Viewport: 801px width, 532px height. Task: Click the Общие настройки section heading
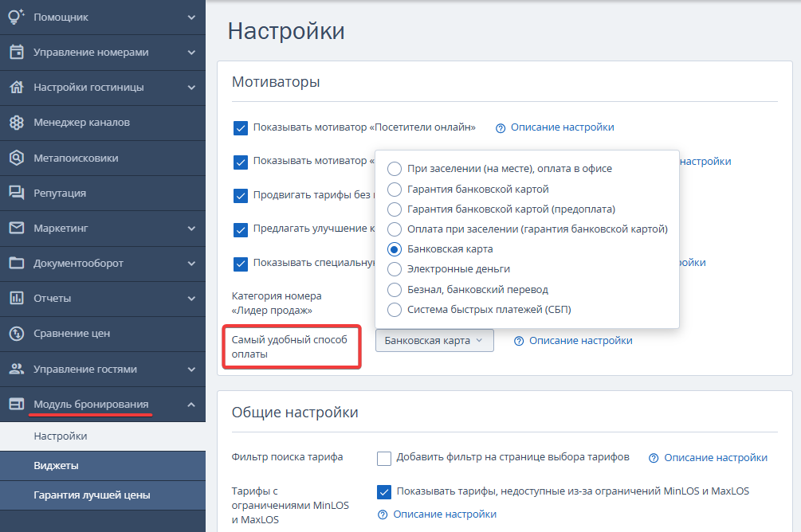tap(295, 412)
